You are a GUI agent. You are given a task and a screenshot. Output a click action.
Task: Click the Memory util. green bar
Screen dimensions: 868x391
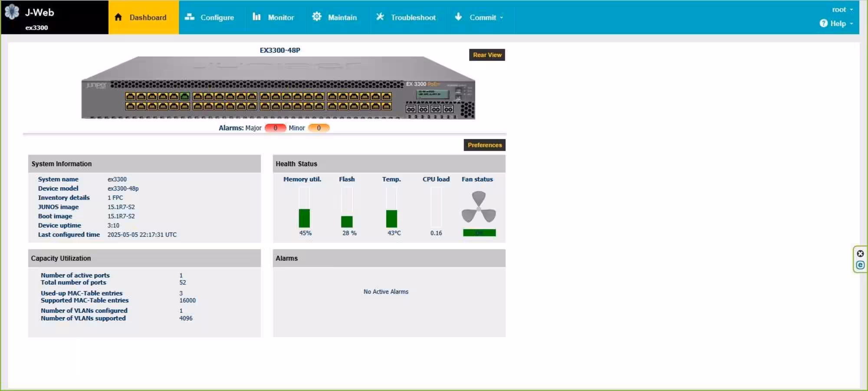tap(304, 218)
